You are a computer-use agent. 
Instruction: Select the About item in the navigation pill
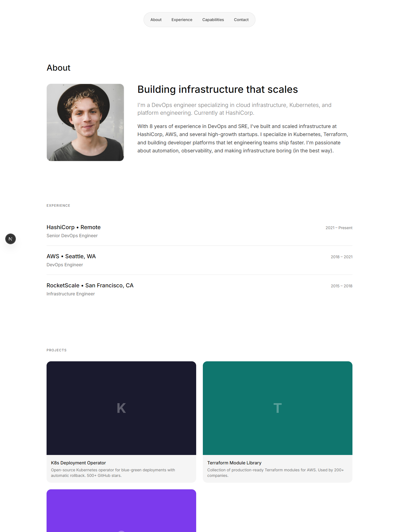coord(156,19)
